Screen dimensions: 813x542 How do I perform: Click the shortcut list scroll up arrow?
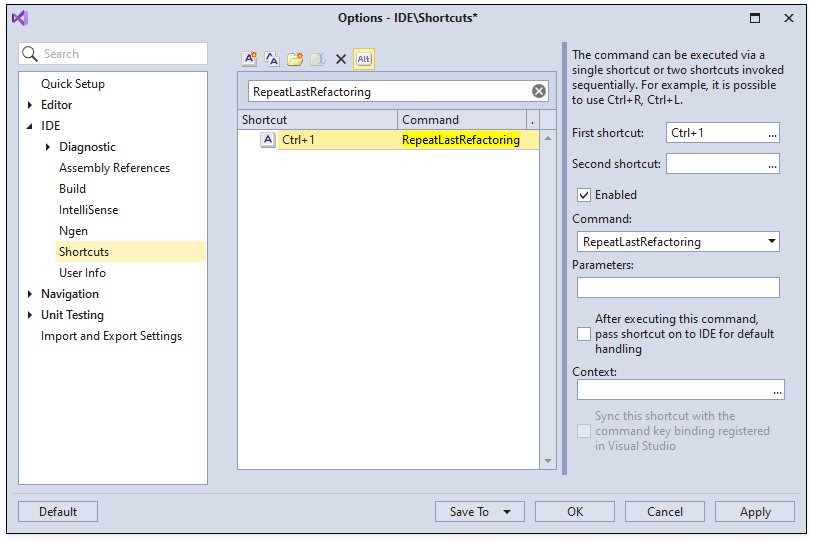(548, 139)
